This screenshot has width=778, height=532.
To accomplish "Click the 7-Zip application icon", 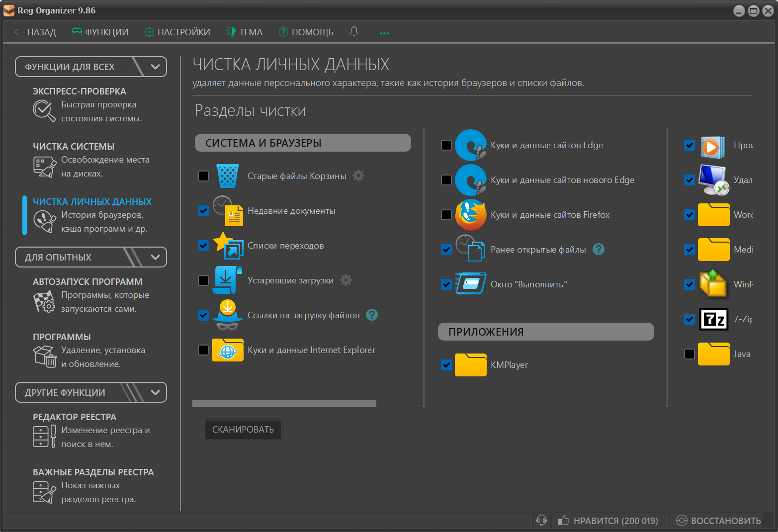I will pos(713,319).
